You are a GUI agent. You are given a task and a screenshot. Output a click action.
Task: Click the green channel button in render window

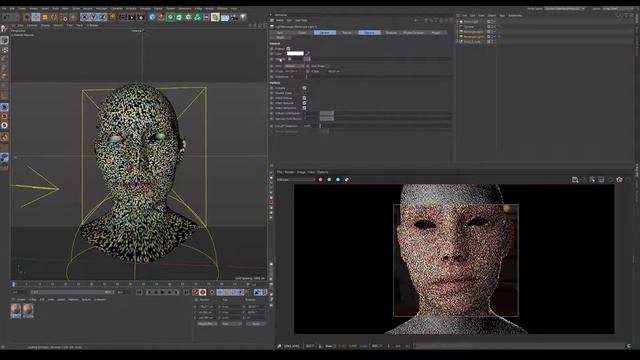pos(329,180)
